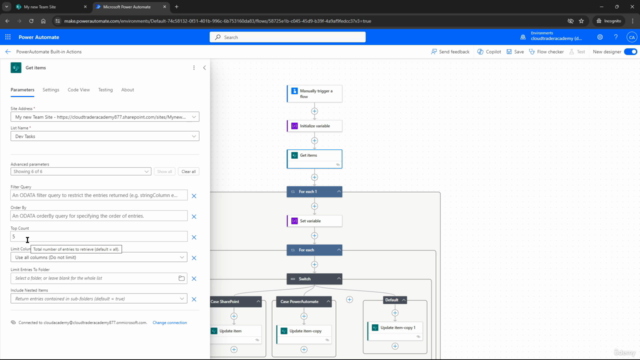Click the back arrow beside the flow name
The width and height of the screenshot is (640, 360).
click(x=8, y=52)
